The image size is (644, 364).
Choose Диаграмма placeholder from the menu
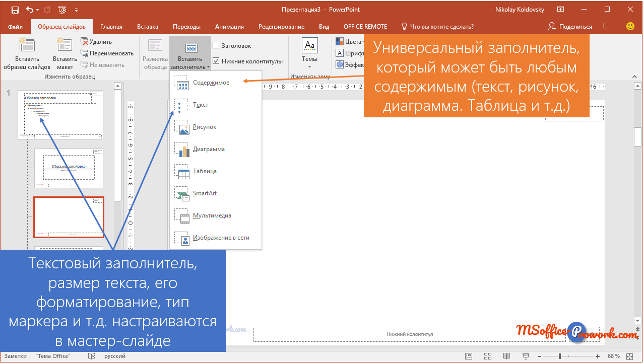[216, 149]
